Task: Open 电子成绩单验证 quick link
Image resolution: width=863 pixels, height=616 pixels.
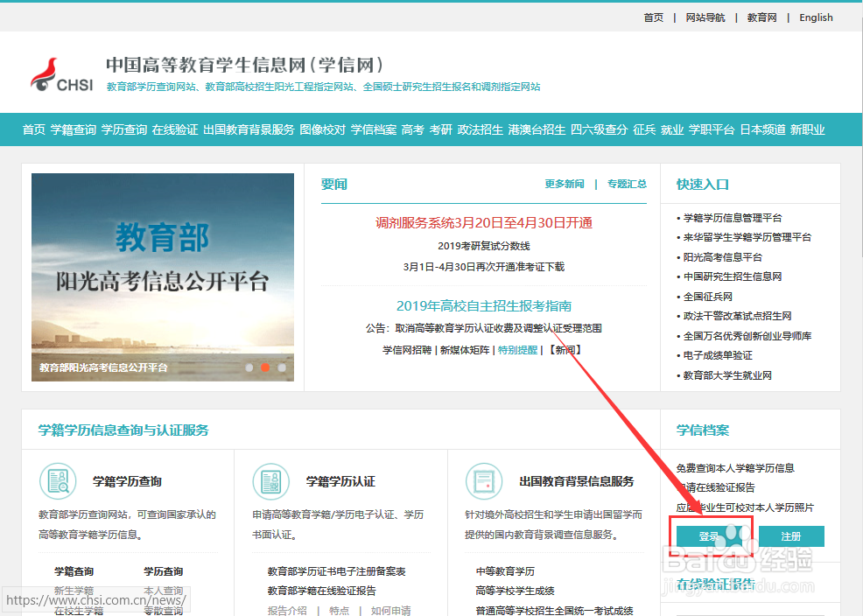Action: click(x=717, y=355)
